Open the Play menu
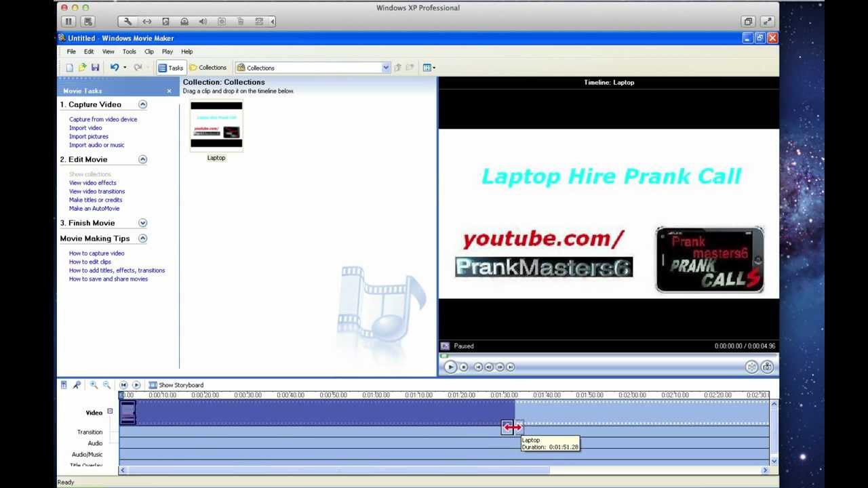Image resolution: width=868 pixels, height=488 pixels. pyautogui.click(x=167, y=52)
